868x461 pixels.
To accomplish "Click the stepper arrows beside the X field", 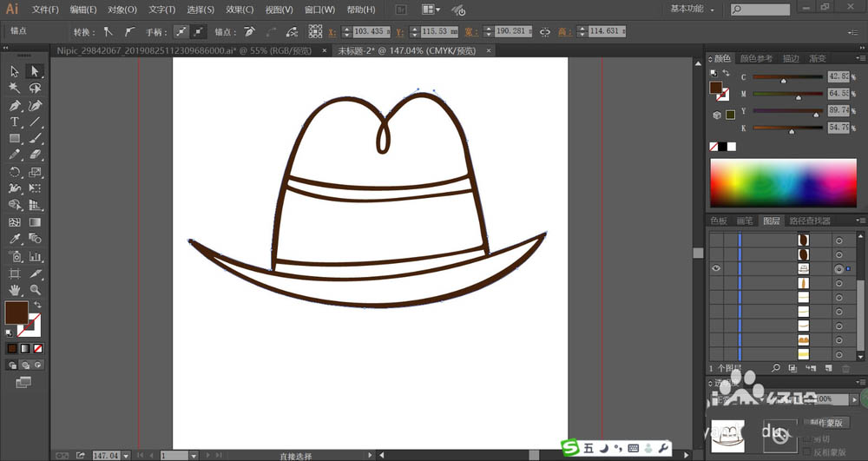I will click(346, 31).
